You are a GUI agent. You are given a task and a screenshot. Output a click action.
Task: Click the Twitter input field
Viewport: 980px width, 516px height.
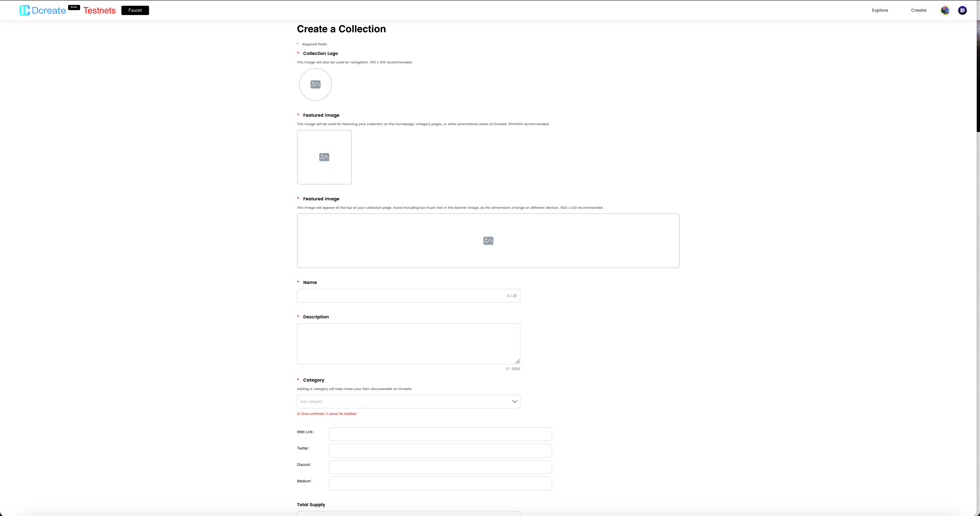click(440, 451)
